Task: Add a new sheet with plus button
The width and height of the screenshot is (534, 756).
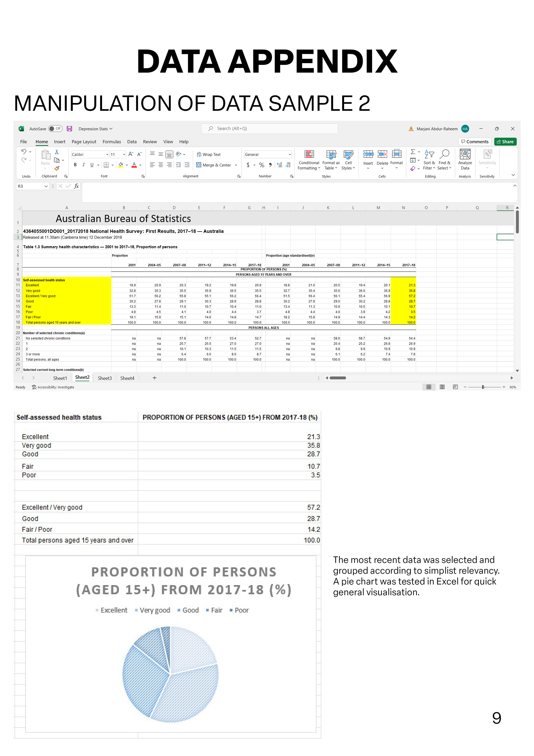Action: [x=154, y=378]
